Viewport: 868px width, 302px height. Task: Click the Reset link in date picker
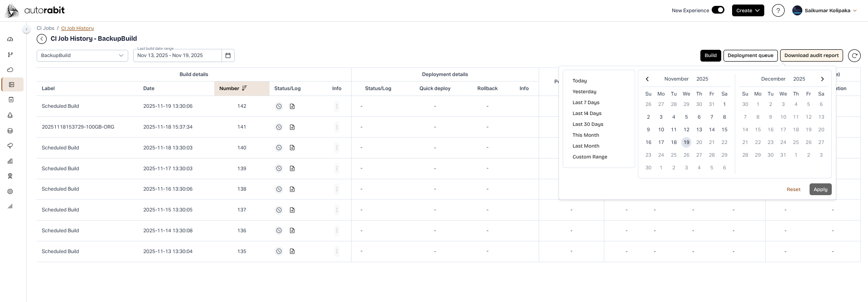click(x=793, y=190)
